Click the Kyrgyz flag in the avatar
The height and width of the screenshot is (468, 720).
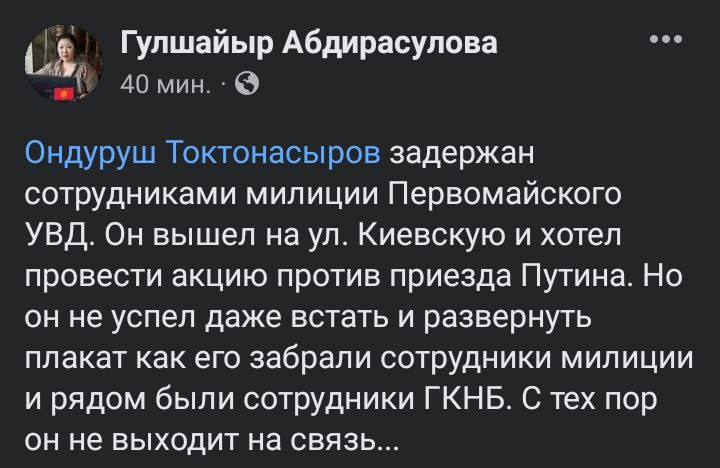(64, 94)
